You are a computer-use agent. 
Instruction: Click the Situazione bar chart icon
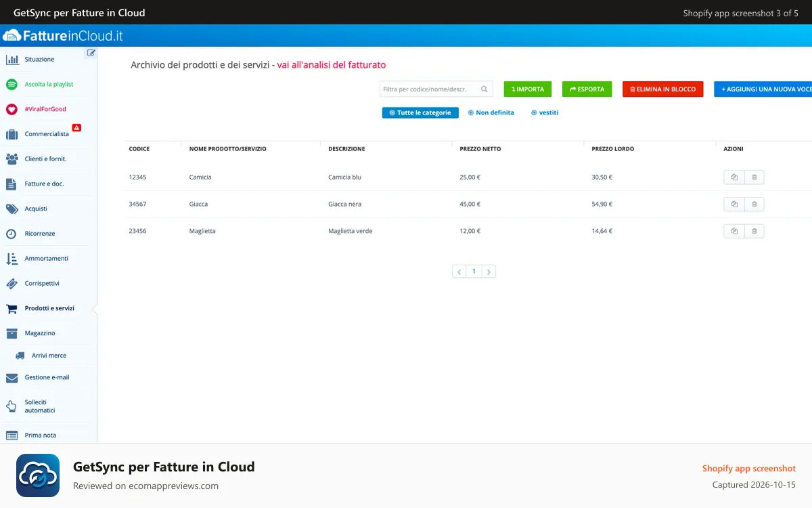pos(12,60)
